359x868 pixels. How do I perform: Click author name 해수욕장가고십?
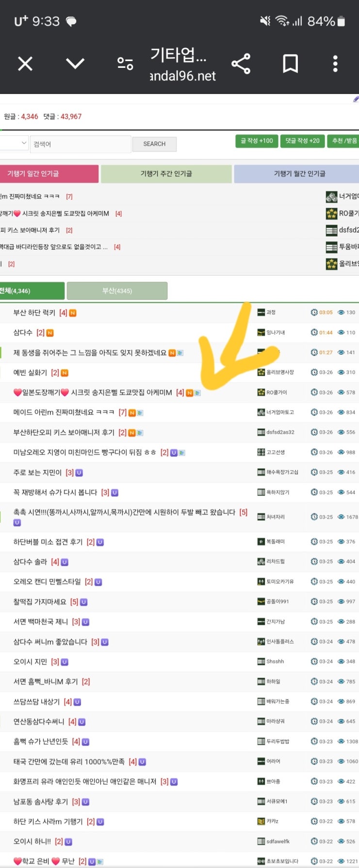(x=282, y=472)
